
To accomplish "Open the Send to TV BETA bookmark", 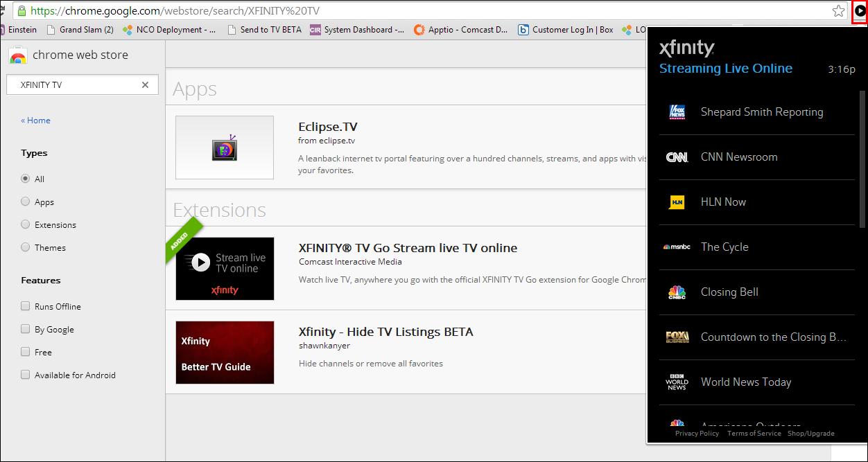I will tap(264, 30).
